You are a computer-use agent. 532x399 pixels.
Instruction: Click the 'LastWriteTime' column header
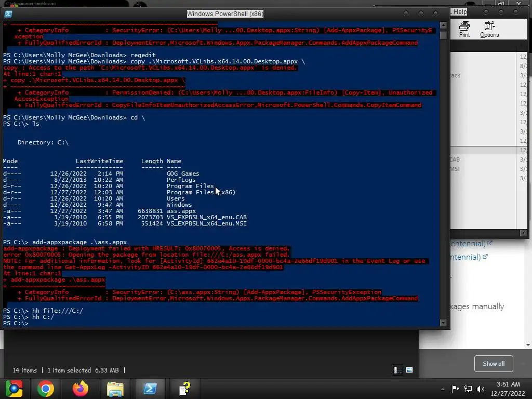click(99, 161)
